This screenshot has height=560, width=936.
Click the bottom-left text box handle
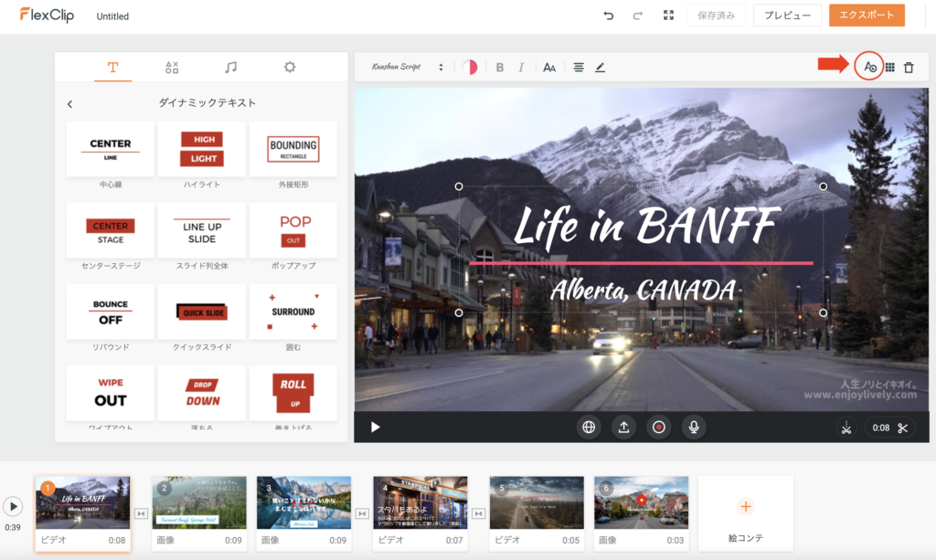[x=459, y=312]
